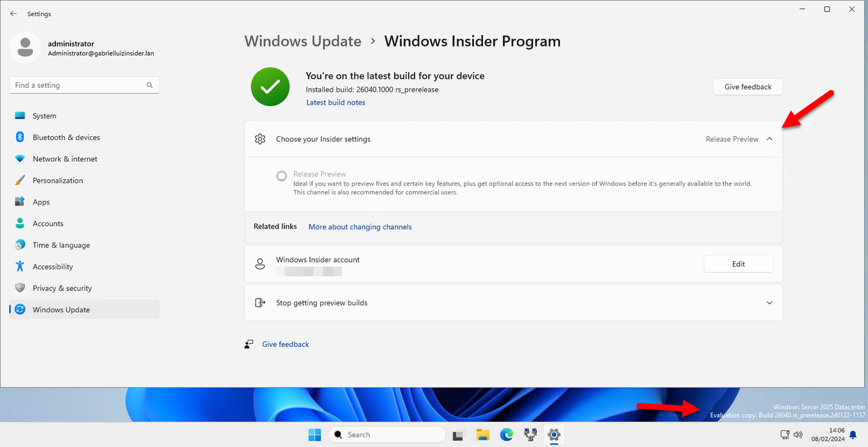Screen dimensions: 868x447
Task: Click the Time & language globe icon
Action: (20, 245)
